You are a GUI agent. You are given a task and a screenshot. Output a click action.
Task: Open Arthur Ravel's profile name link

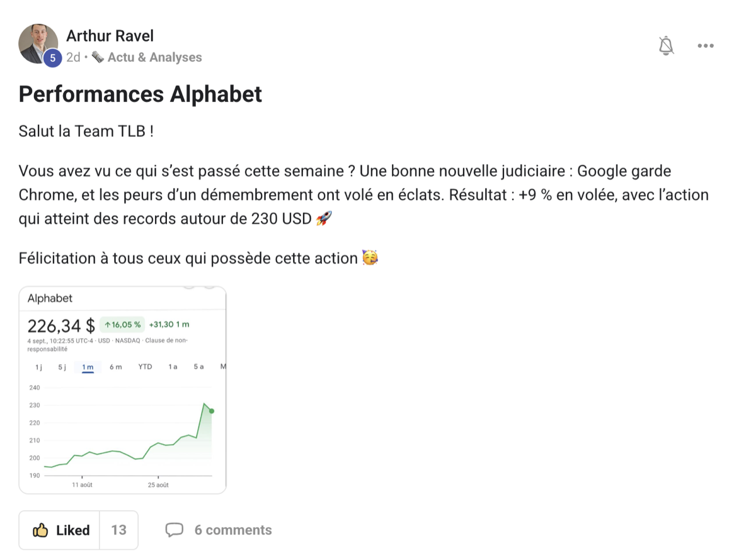pos(110,36)
